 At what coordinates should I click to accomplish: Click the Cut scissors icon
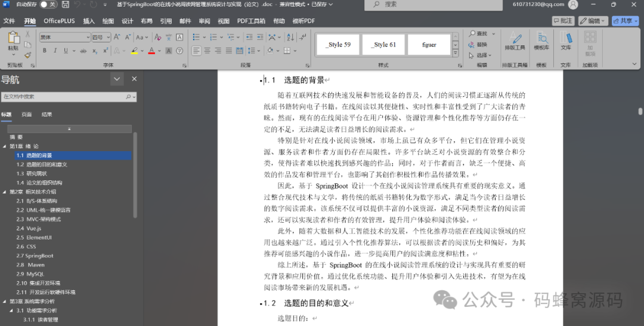pyautogui.click(x=27, y=34)
